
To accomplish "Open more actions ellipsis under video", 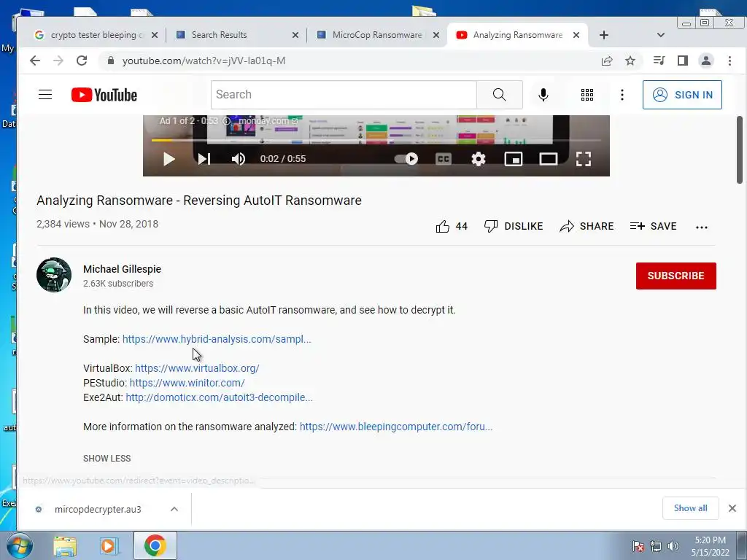I will point(701,227).
